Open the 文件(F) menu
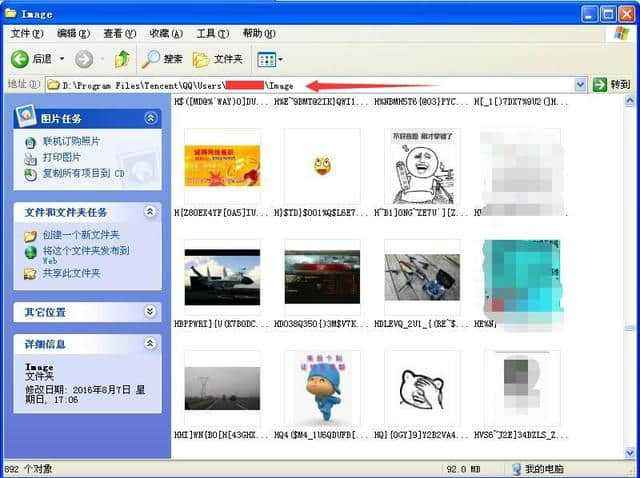 click(27, 33)
